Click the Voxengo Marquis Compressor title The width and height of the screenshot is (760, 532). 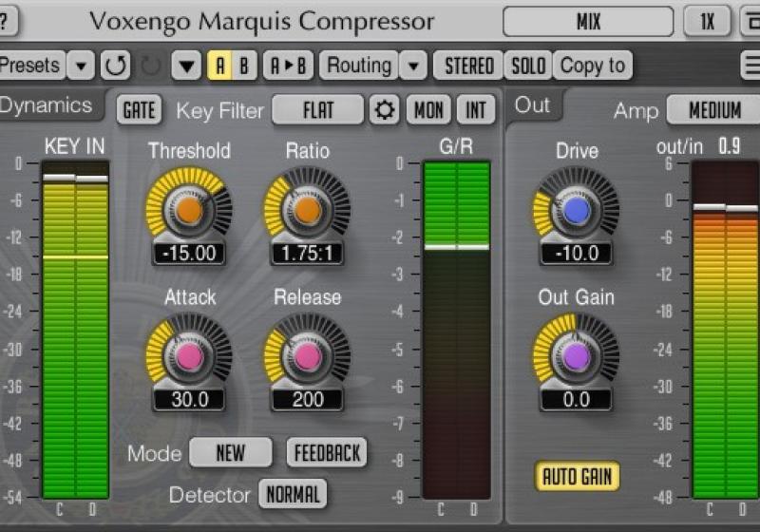[261, 21]
